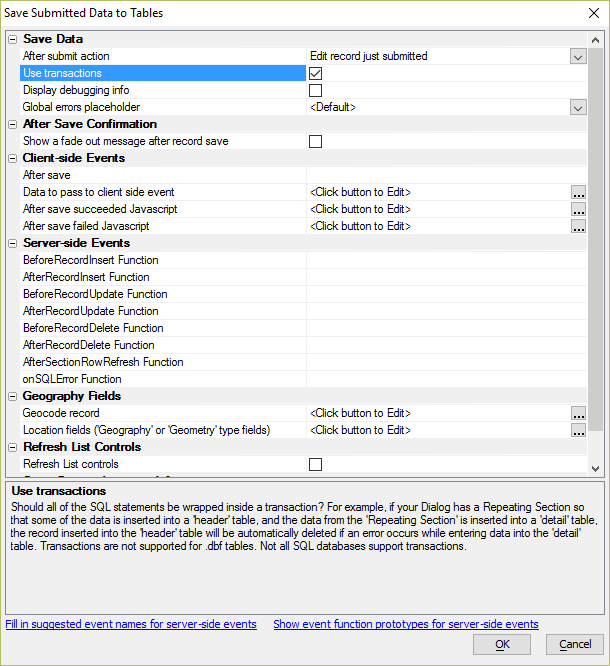This screenshot has width=610, height=666.
Task: Select the onSQLError Function label
Action: tap(72, 379)
